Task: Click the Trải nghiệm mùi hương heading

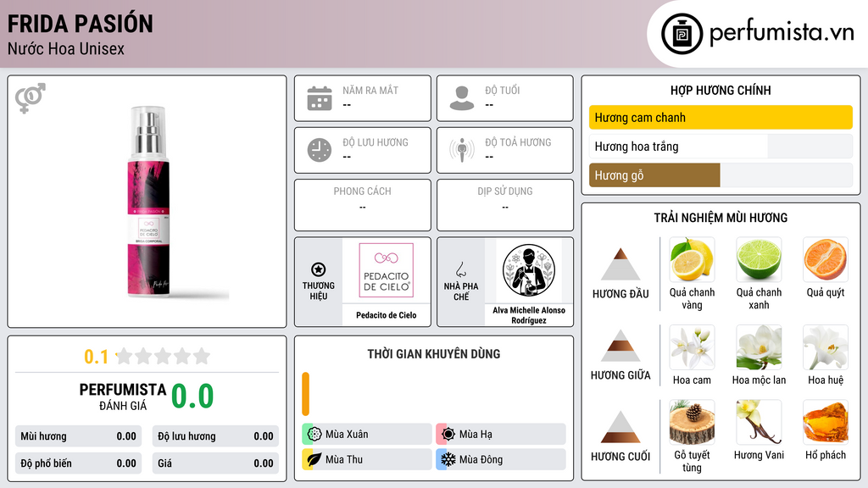Action: [x=721, y=218]
